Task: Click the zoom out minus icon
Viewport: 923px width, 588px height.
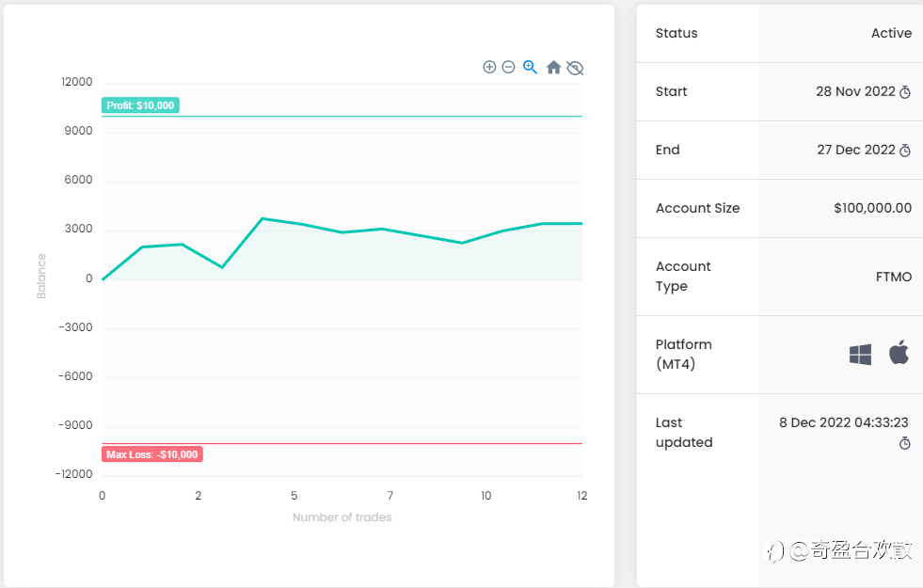Action: tap(509, 67)
